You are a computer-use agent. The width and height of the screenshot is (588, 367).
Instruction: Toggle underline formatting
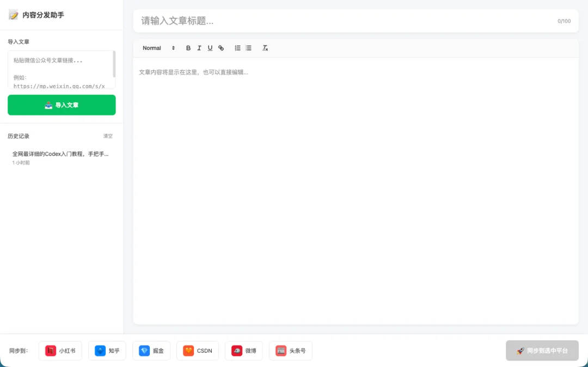(x=210, y=48)
